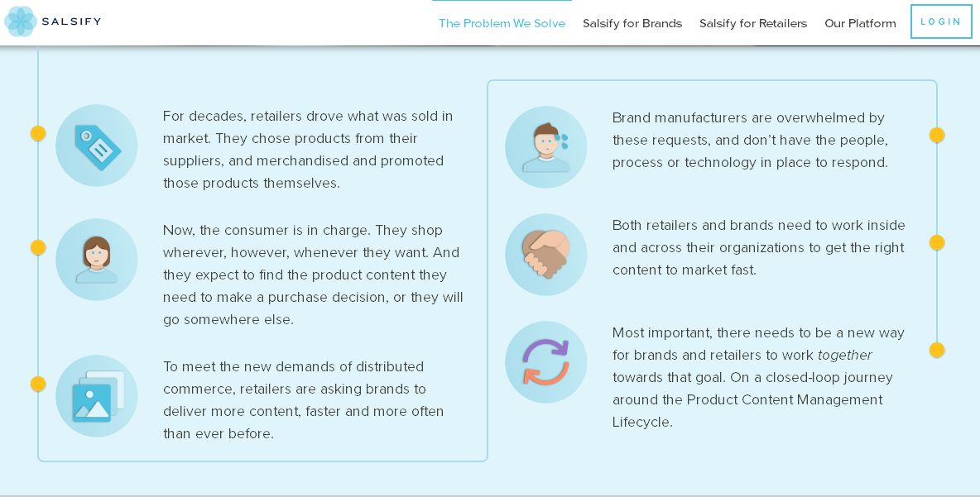Screen dimensions: 980x497
Task: Click the paragraph starting "Now, the consumer"
Action: pos(313,275)
